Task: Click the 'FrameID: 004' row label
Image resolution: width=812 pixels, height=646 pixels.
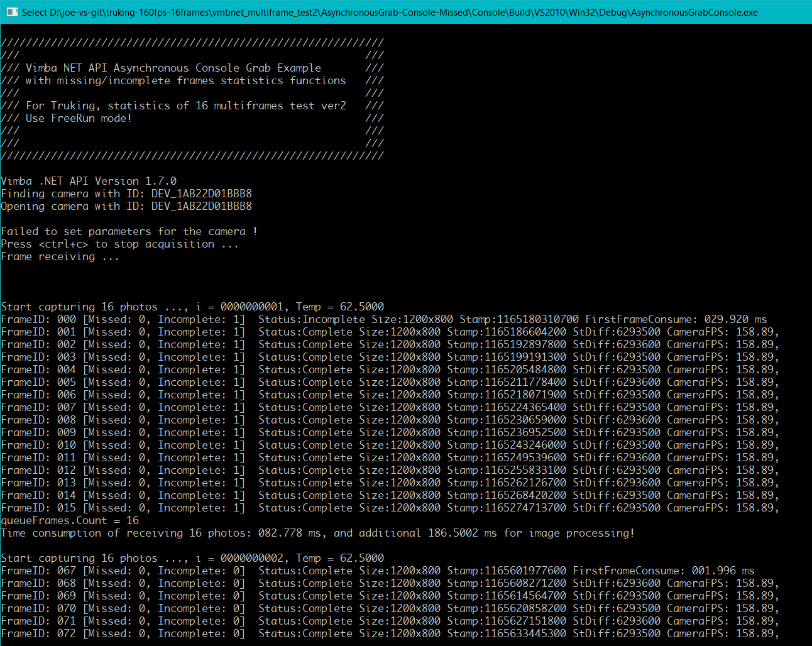Action: [38, 370]
